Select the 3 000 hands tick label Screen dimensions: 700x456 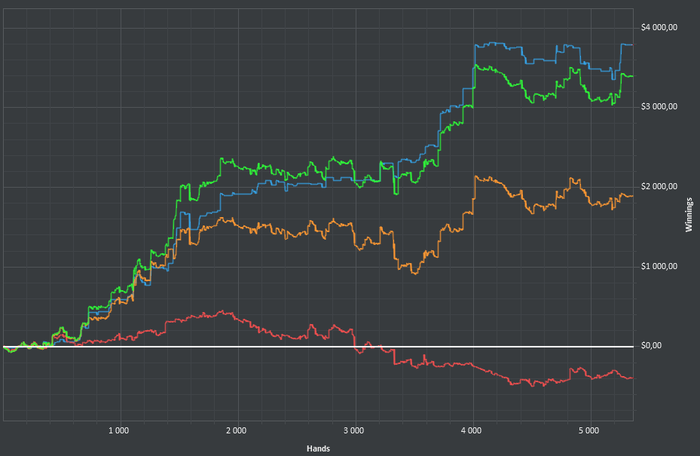coord(354,431)
